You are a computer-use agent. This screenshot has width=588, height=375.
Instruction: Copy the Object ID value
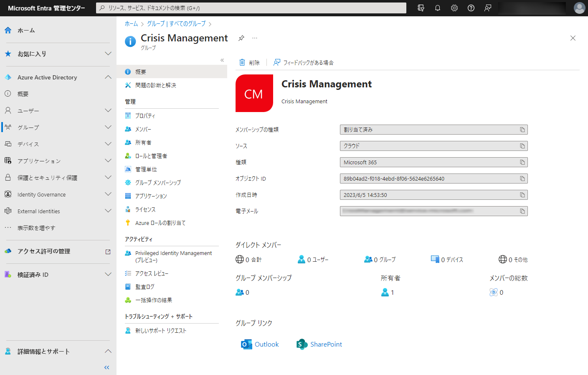pos(522,179)
